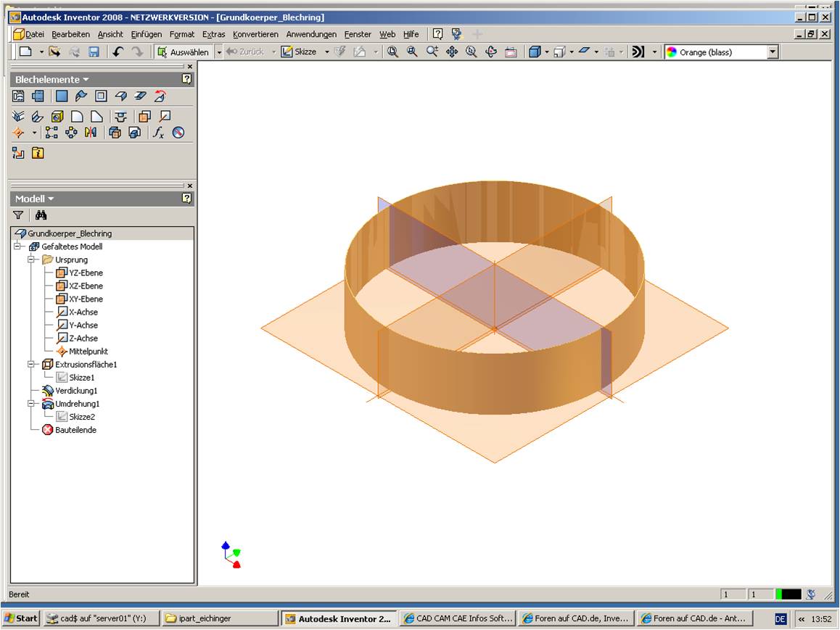Collapse the Extrusionsfläche1 tree node
The width and height of the screenshot is (840, 630).
(31, 365)
